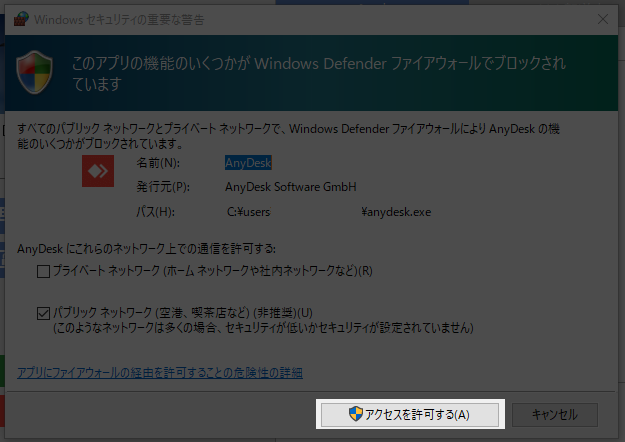Click the アクセスを許可する(A) button
Viewport: 625px width, 442px height.
(x=410, y=414)
